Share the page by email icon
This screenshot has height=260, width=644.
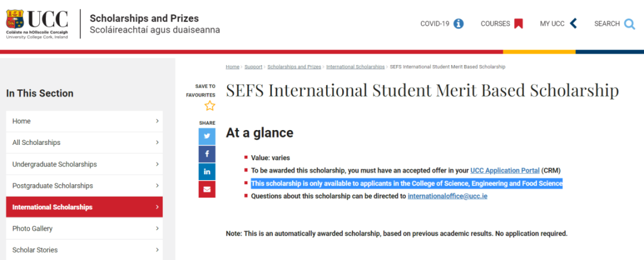coord(207,190)
